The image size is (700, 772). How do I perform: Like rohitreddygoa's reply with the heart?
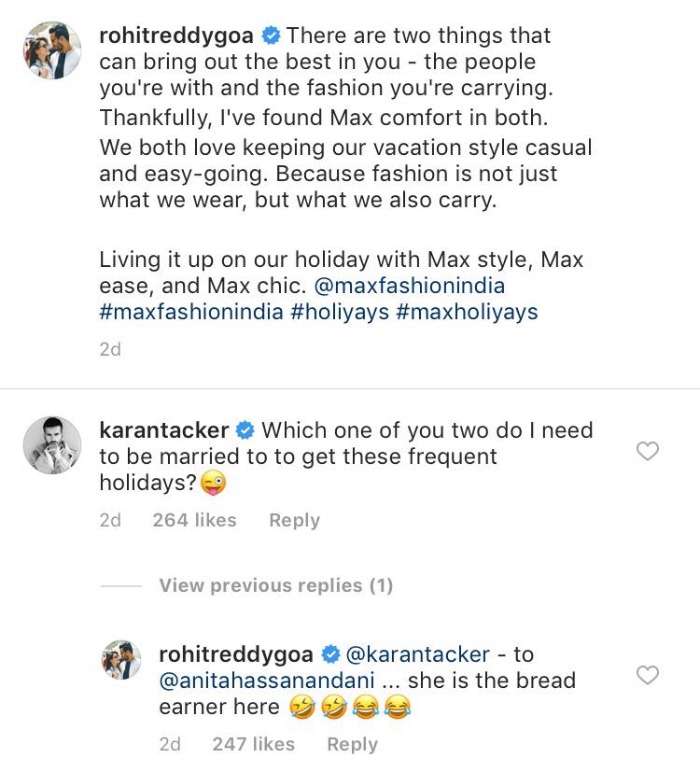(647, 675)
